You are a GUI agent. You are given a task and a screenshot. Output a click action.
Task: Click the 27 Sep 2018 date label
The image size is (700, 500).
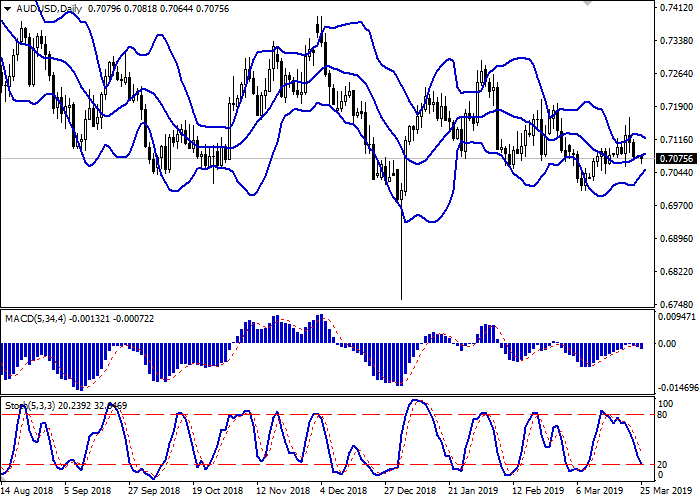pos(154,491)
